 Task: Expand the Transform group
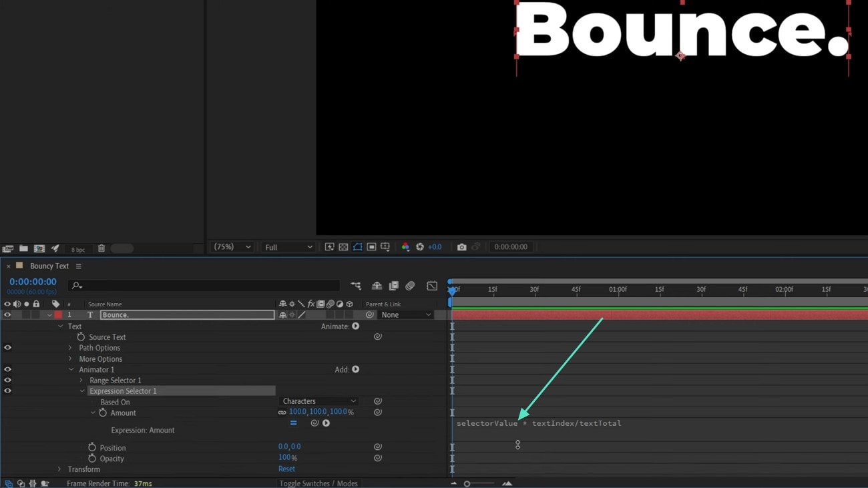click(x=59, y=469)
